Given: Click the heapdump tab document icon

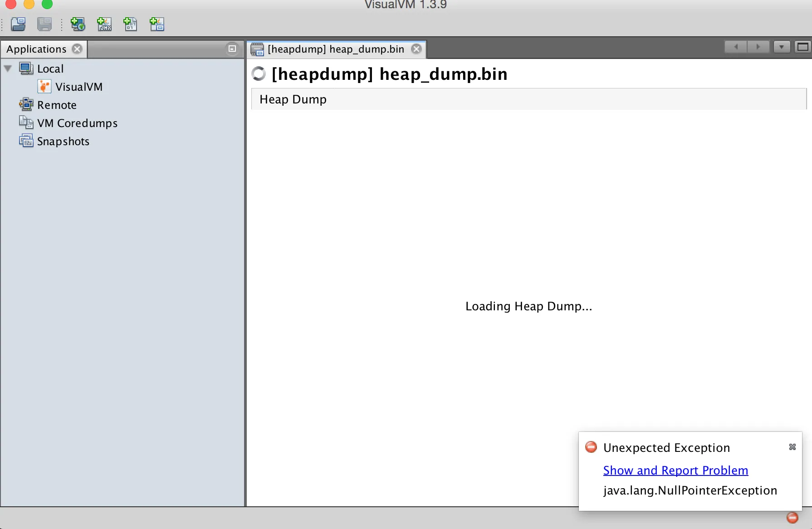Looking at the screenshot, I should click(257, 49).
